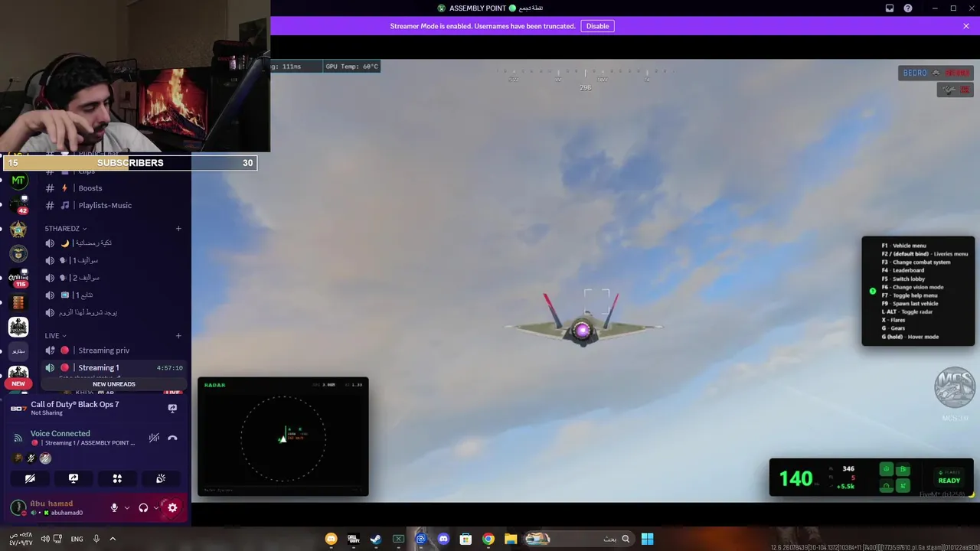Switch the ENG input language
This screenshot has width=980, height=551.
77,539
